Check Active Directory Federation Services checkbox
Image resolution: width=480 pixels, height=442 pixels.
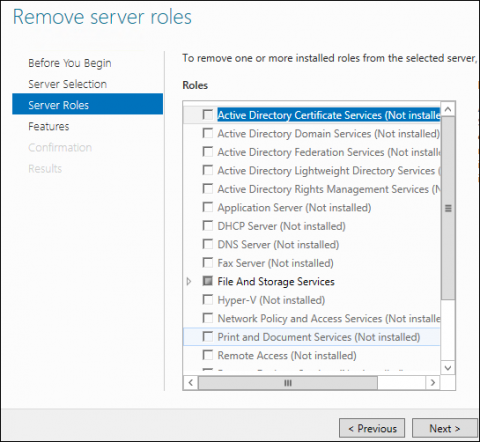pos(208,152)
